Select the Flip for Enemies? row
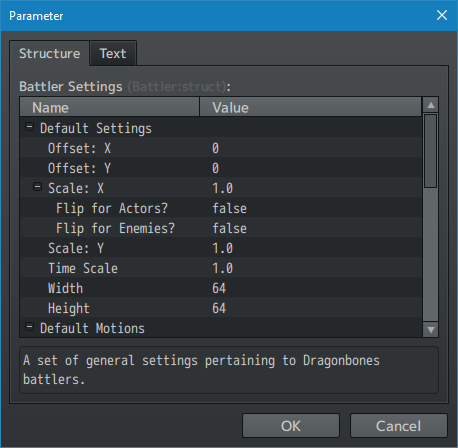The height and width of the screenshot is (448, 458). click(x=221, y=228)
